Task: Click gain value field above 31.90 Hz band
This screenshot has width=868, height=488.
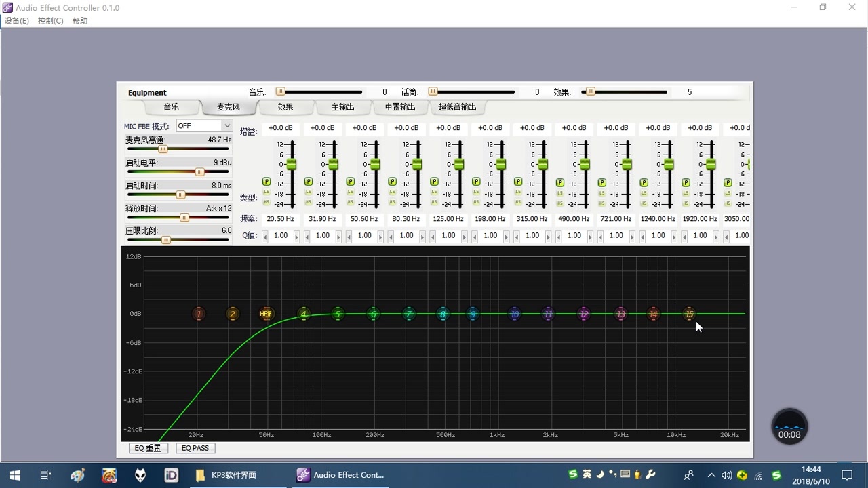Action: tap(323, 128)
